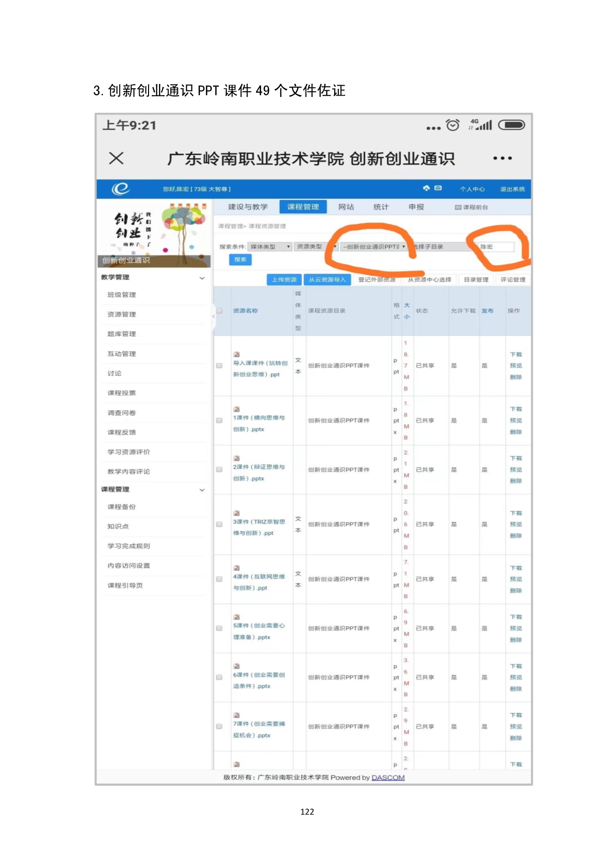Open 调查问卷 in the sidebar
The width and height of the screenshot is (614, 868).
point(122,412)
